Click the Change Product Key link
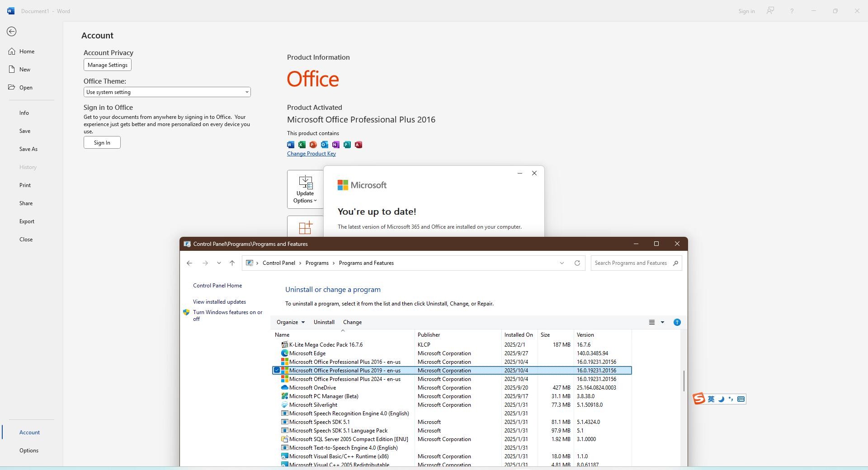The height and width of the screenshot is (470, 868). [311, 154]
